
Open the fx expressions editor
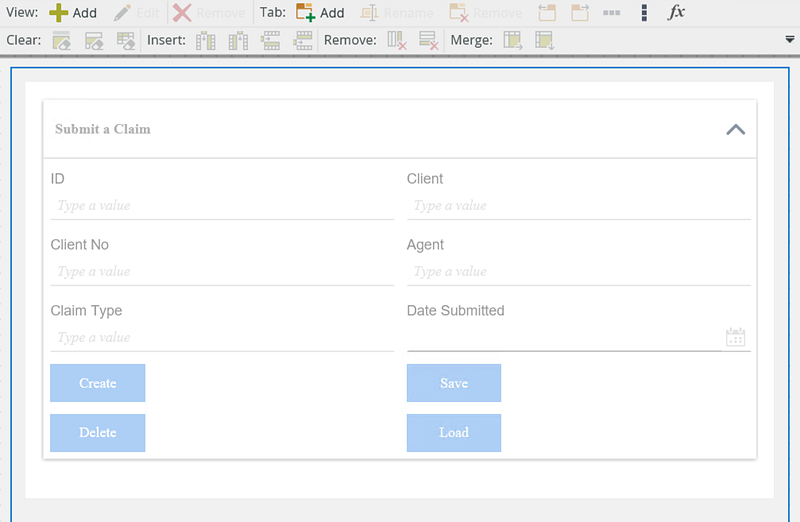(x=677, y=12)
